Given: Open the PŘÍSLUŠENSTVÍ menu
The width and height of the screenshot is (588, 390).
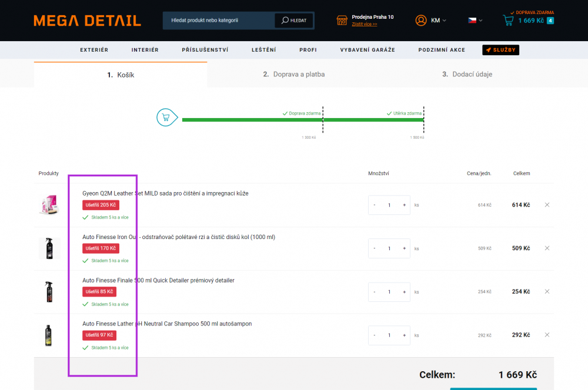Looking at the screenshot, I should coord(205,50).
